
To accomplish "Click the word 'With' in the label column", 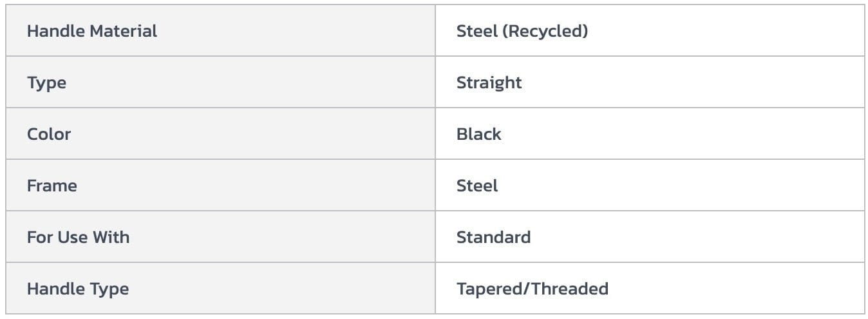I will point(111,237).
